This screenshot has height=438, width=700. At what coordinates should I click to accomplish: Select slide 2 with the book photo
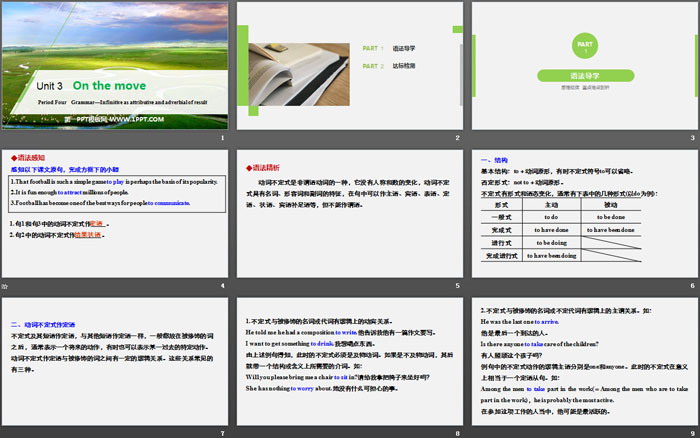[x=350, y=66]
